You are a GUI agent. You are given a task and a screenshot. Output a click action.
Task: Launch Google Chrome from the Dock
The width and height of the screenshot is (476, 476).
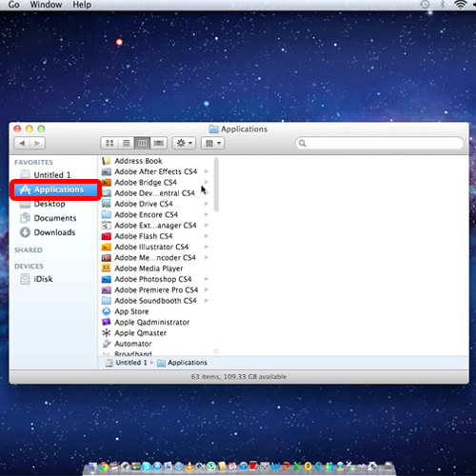pos(103,466)
